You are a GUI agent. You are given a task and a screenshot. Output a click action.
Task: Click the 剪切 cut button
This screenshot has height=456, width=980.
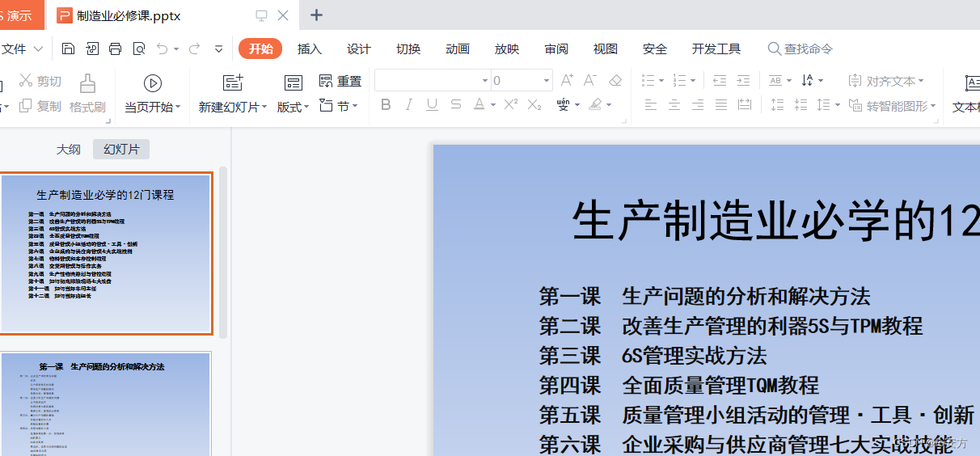pos(40,81)
